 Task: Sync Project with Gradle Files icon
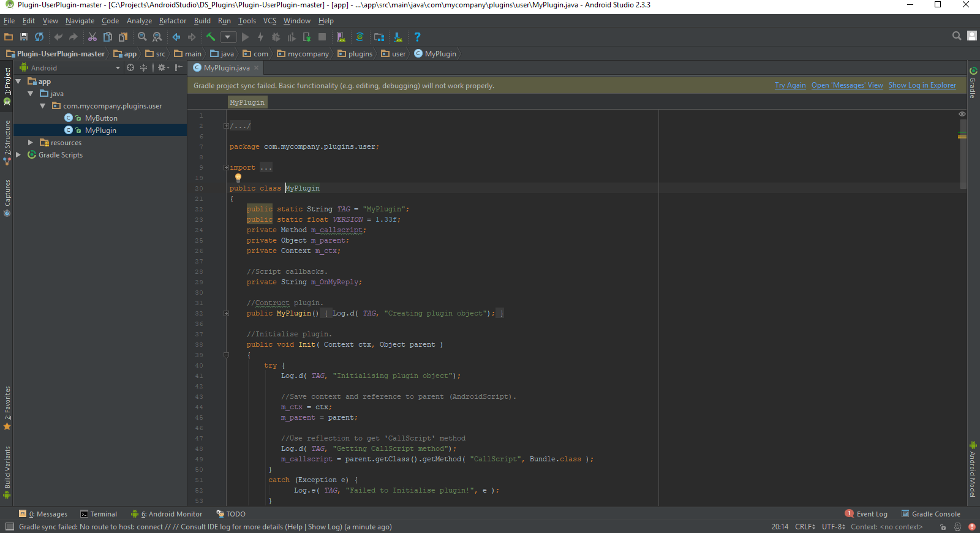pyautogui.click(x=360, y=37)
